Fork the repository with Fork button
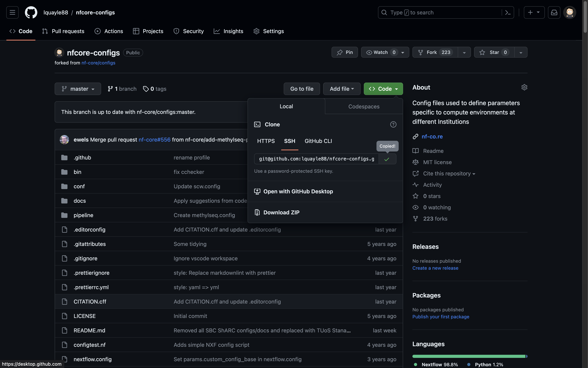This screenshot has height=368, width=588. click(435, 52)
